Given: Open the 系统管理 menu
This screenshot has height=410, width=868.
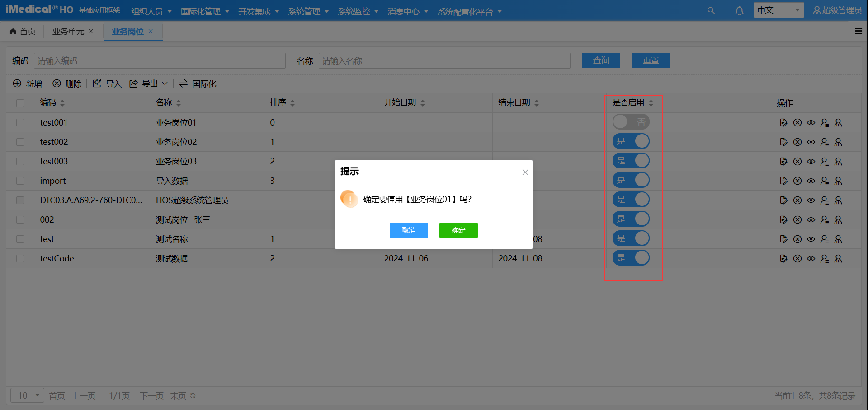Looking at the screenshot, I should 309,11.
